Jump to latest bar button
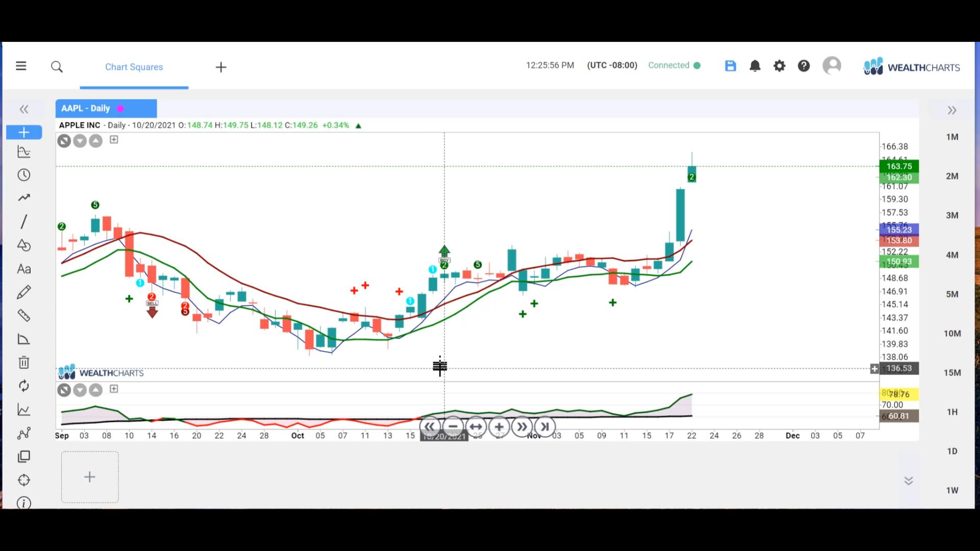 [545, 427]
